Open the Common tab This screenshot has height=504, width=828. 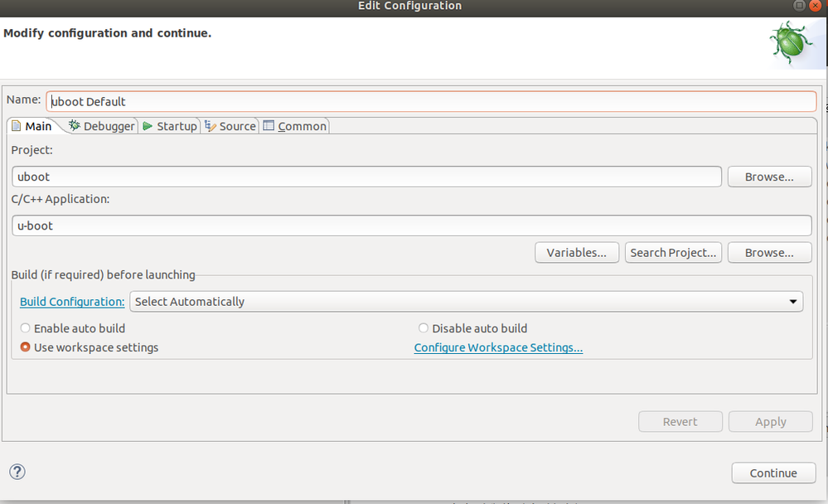pos(294,126)
